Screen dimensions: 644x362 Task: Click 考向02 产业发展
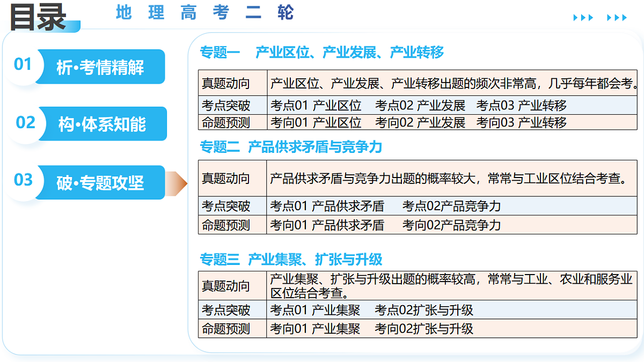[x=420, y=122]
